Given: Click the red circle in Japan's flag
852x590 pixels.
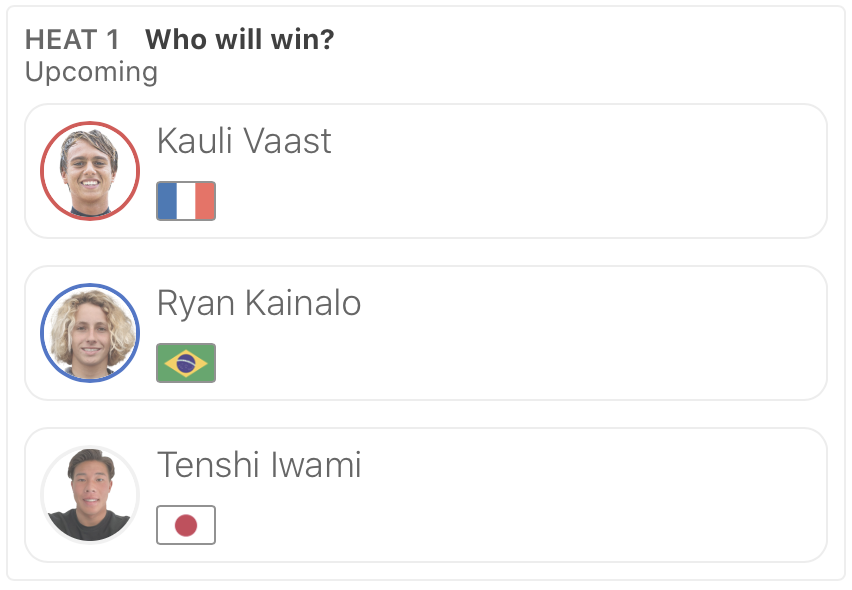Looking at the screenshot, I should tap(186, 525).
